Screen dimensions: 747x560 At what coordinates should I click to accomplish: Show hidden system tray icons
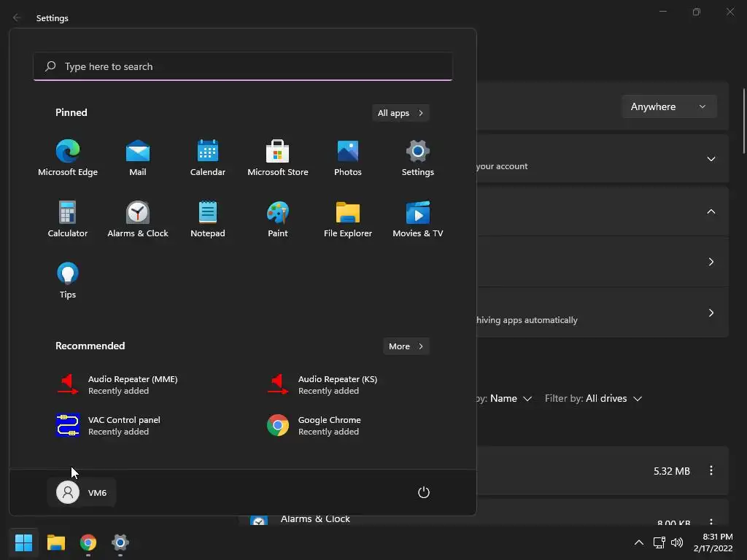(x=639, y=542)
